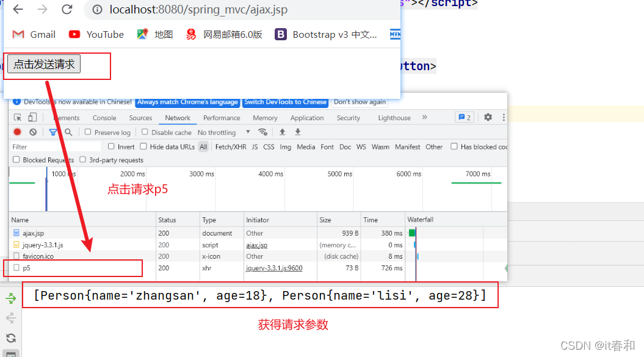
Task: Focus the network Filter input field
Action: [x=56, y=146]
